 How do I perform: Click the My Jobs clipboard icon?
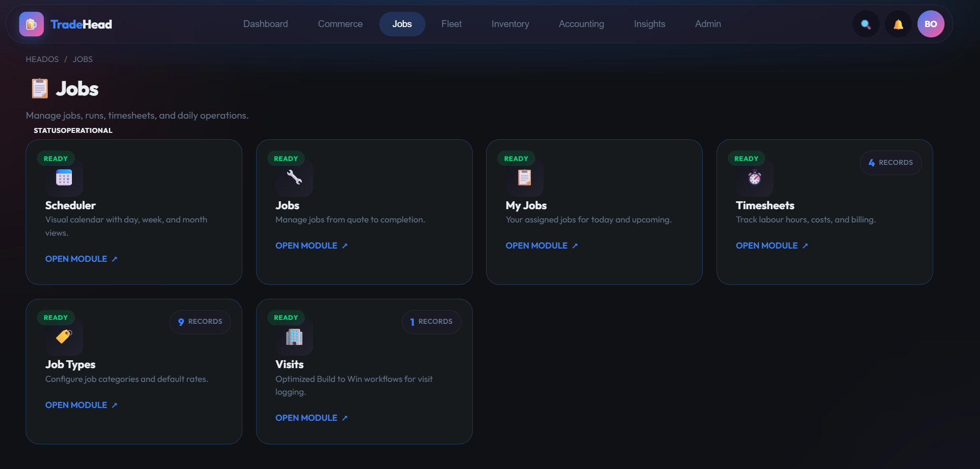524,178
